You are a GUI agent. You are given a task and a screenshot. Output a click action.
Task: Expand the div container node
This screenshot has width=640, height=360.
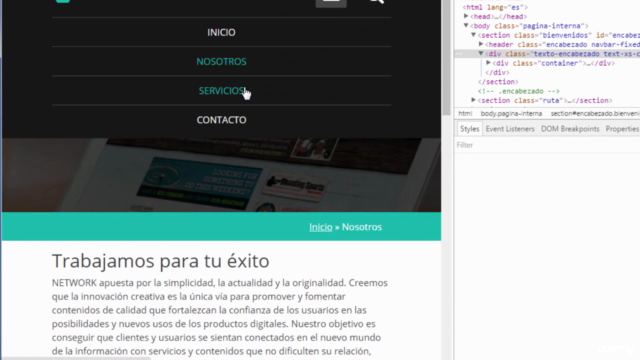click(488, 63)
